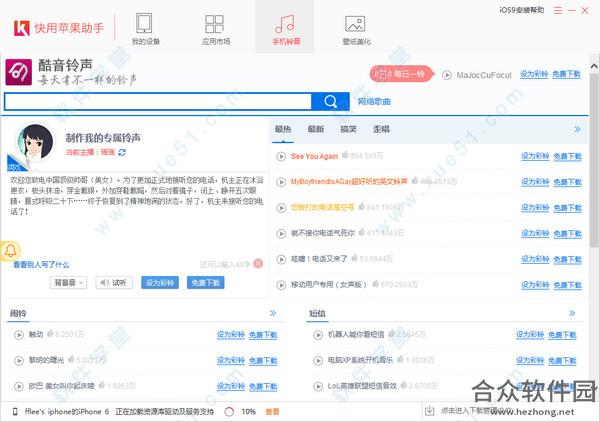Click the yellow bell side icon
This screenshot has height=422, width=600.
click(10, 251)
